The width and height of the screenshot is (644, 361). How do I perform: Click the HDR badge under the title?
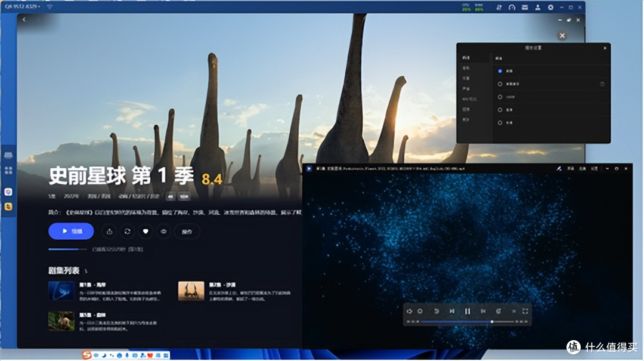point(184,196)
